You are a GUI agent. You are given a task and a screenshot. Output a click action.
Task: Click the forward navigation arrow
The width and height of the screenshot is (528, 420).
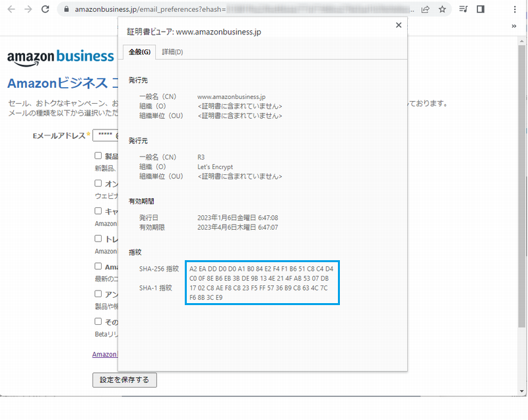tap(28, 9)
